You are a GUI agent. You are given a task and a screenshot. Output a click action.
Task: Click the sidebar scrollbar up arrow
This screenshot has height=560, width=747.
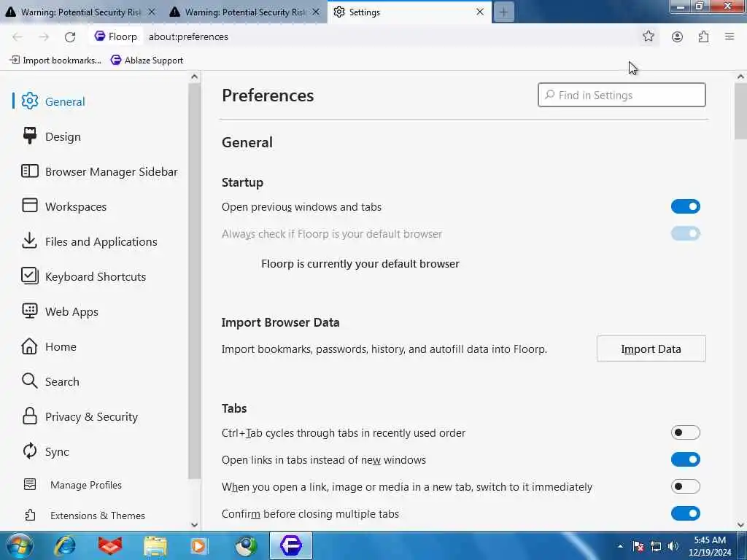194,76
